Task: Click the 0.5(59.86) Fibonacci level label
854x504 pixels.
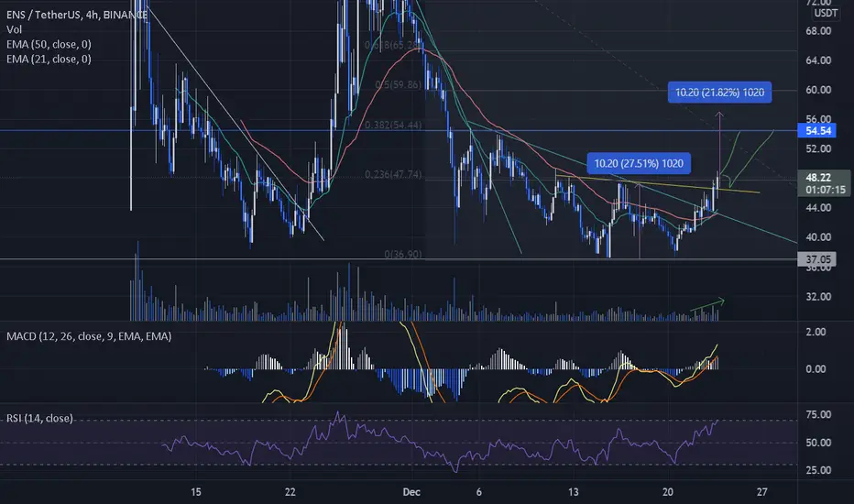Action: coord(398,84)
